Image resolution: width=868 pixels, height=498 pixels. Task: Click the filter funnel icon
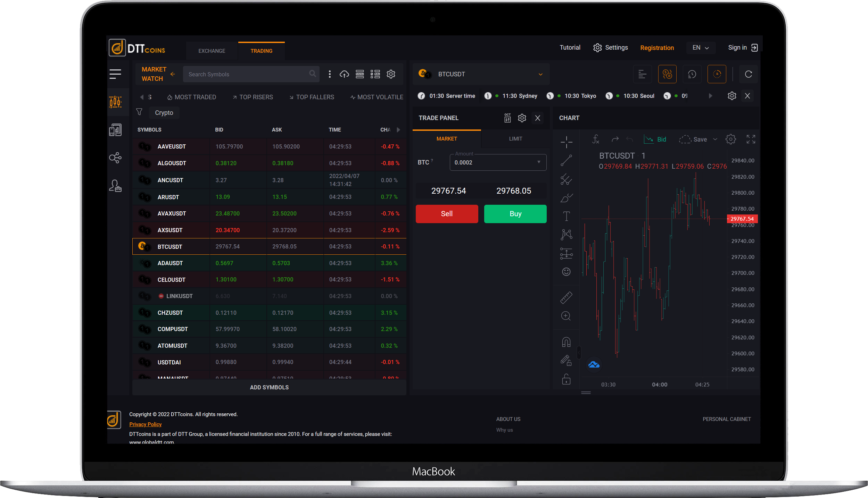(x=139, y=112)
